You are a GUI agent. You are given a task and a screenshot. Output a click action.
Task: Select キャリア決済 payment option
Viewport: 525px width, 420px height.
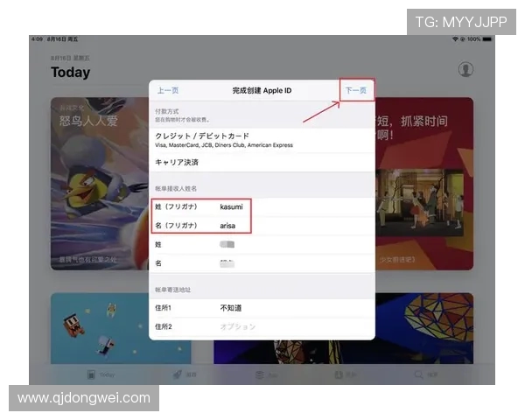(x=262, y=163)
